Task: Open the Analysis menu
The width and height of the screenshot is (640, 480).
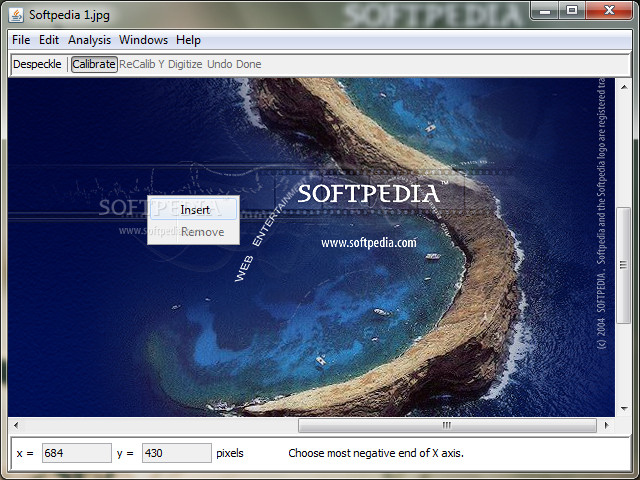Action: pos(89,40)
